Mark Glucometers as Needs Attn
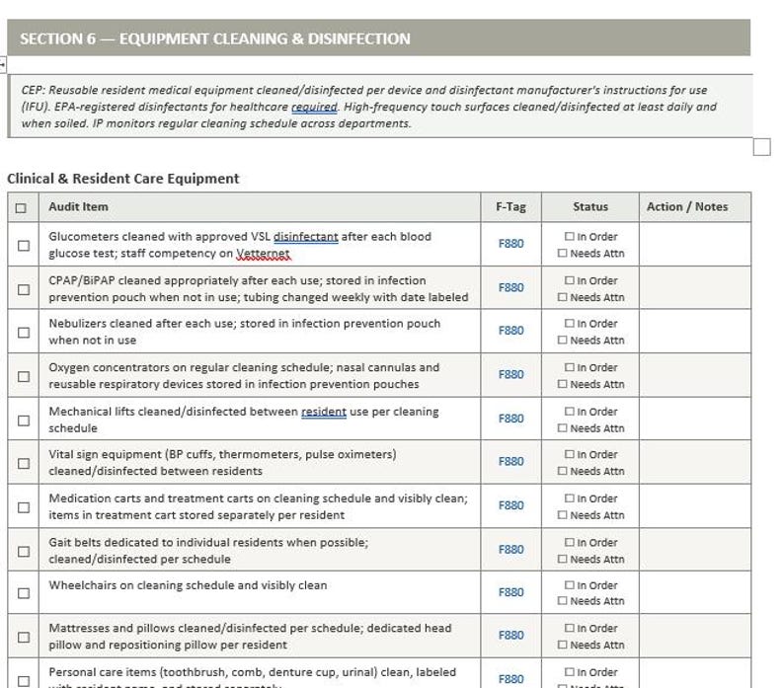 562,253
